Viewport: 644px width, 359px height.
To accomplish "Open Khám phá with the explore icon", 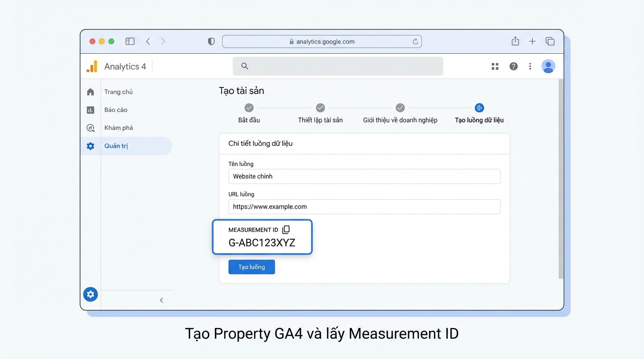I will click(90, 128).
